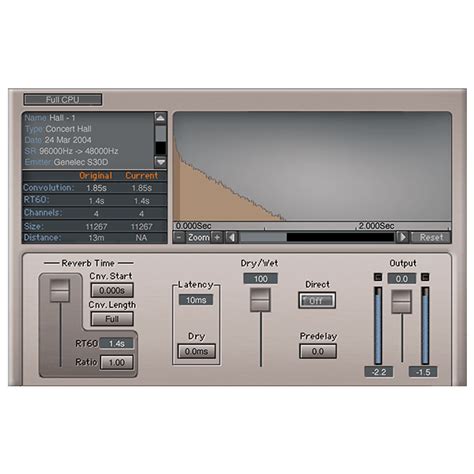This screenshot has width=474, height=474.
Task: Click the Distance current NA cell
Action: click(x=141, y=238)
